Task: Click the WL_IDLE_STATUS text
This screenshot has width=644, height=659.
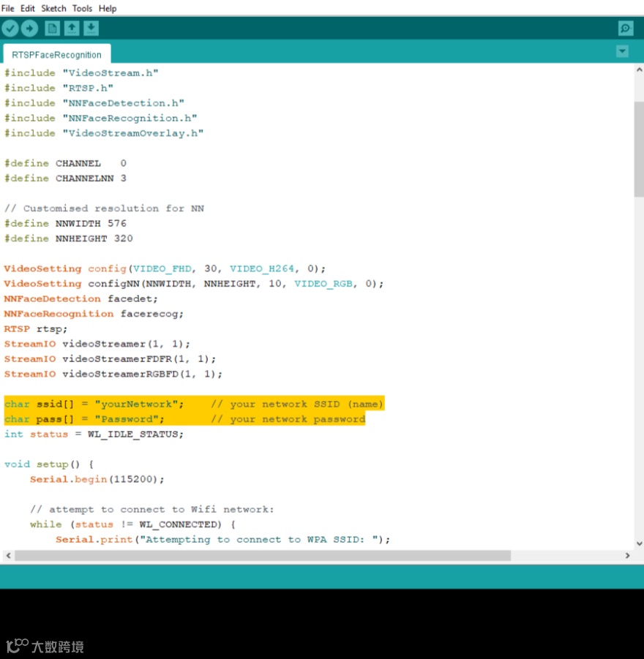Action: point(133,434)
